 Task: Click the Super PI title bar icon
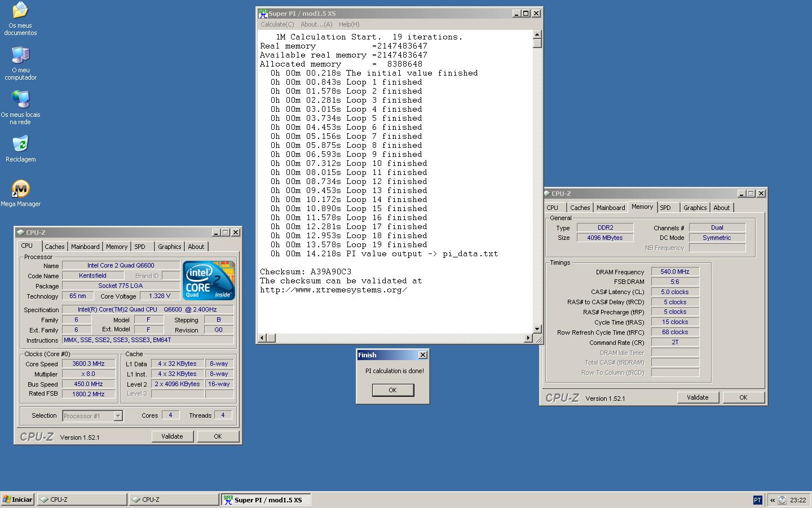tap(262, 13)
